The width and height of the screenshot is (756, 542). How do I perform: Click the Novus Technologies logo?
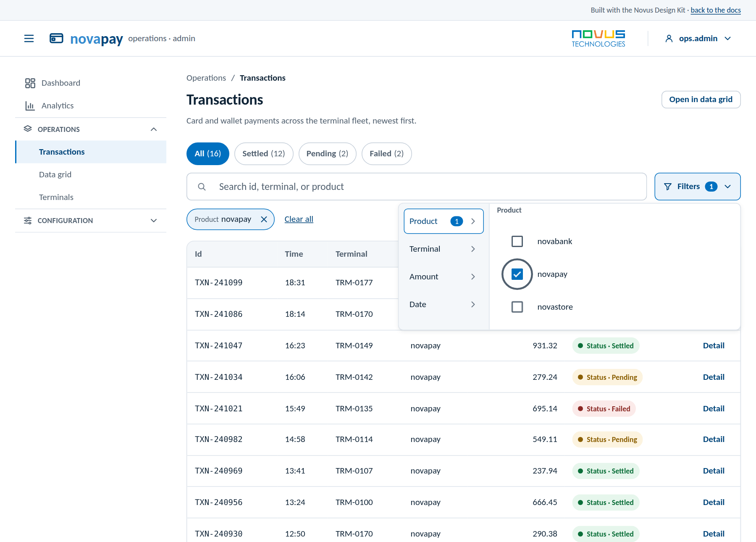(x=598, y=39)
